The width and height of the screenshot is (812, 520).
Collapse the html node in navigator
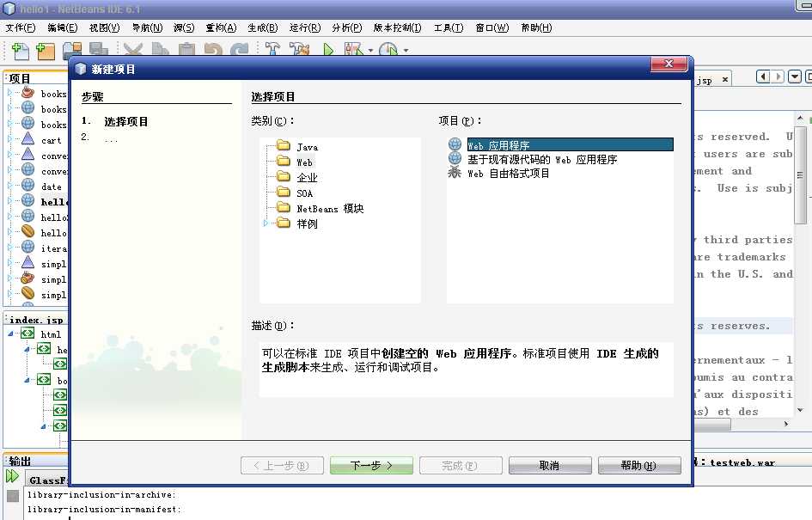10,334
